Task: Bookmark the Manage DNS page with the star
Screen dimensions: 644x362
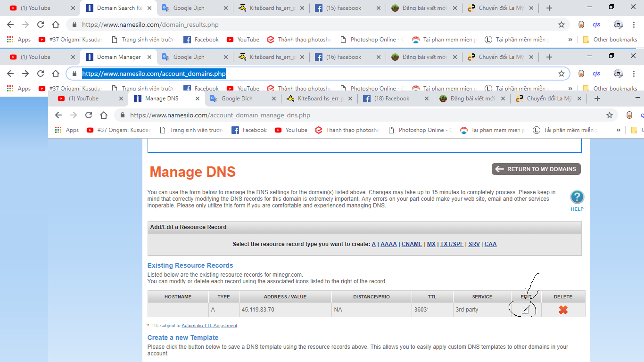Action: click(610, 115)
